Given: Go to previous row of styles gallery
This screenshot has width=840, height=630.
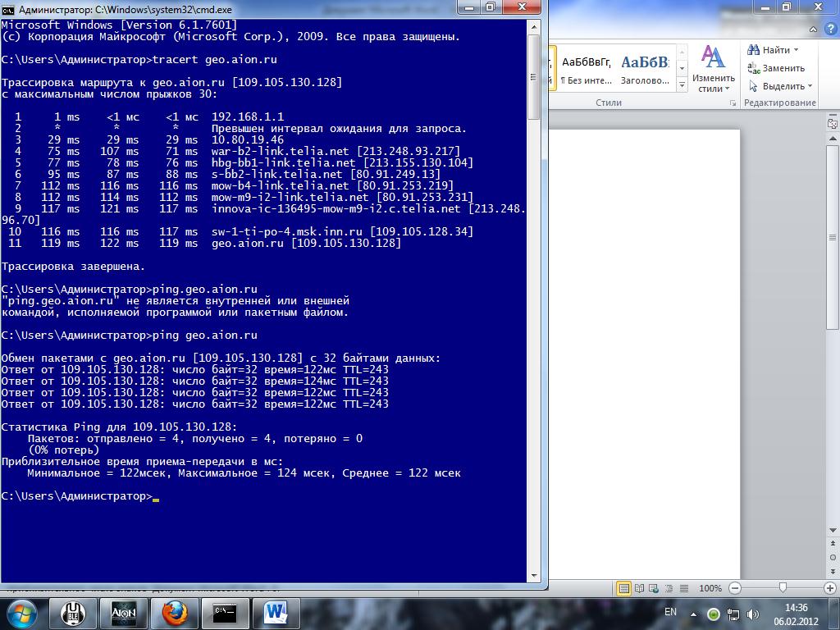Looking at the screenshot, I should pyautogui.click(x=682, y=52).
